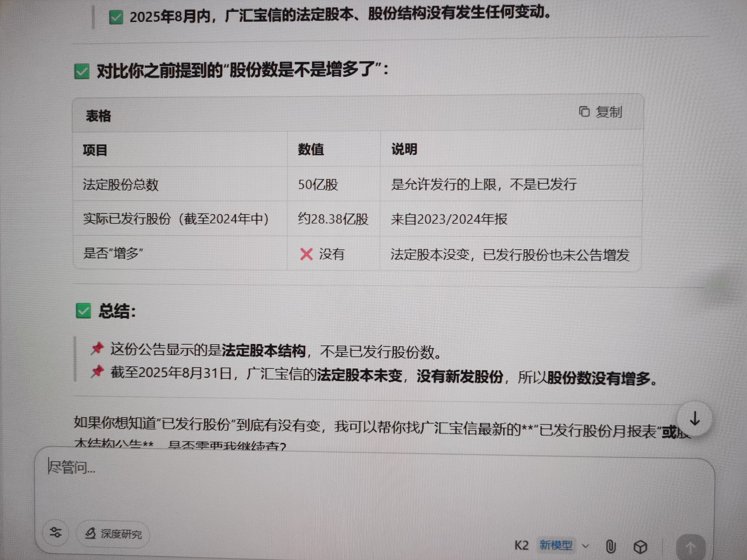This screenshot has height=560, width=747.
Task: Select the 约28.38亿股 value cell
Action: (333, 219)
